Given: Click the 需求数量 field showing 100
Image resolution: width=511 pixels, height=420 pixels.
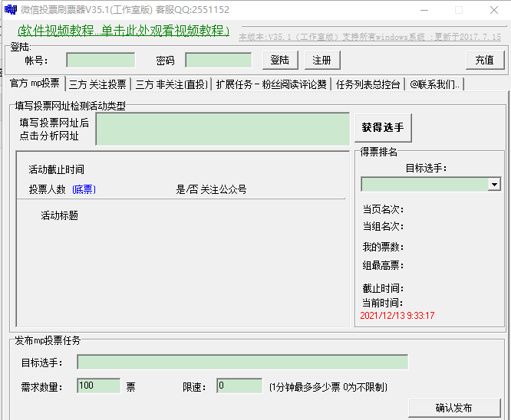Looking at the screenshot, I should tap(99, 386).
